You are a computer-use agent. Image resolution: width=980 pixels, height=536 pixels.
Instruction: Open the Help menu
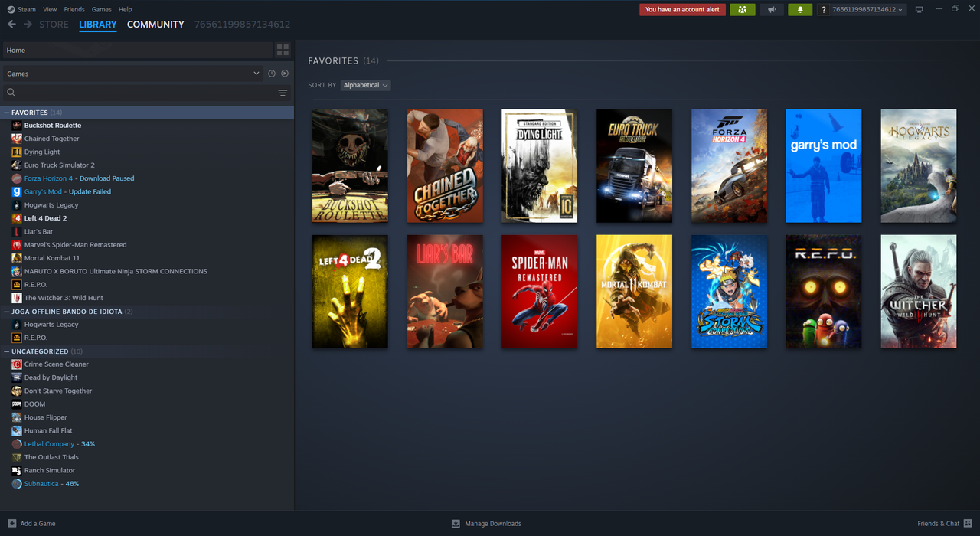126,9
